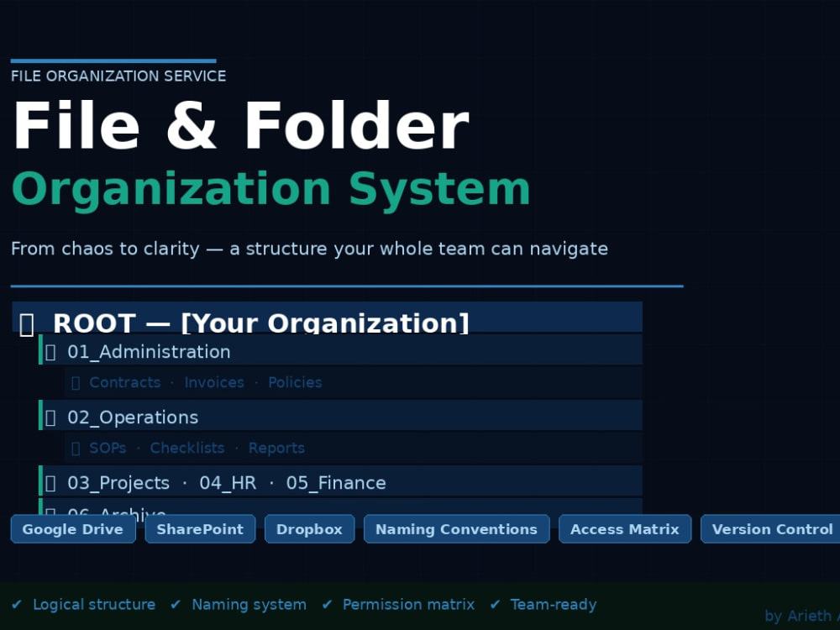Click the Invoices subfolder text
This screenshot has width=840, height=630.
coord(214,382)
